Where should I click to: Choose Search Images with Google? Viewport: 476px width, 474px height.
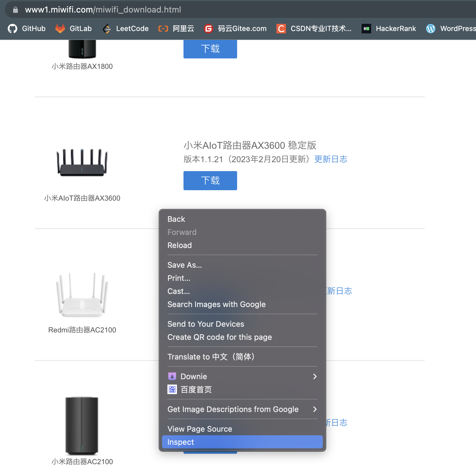click(242, 304)
